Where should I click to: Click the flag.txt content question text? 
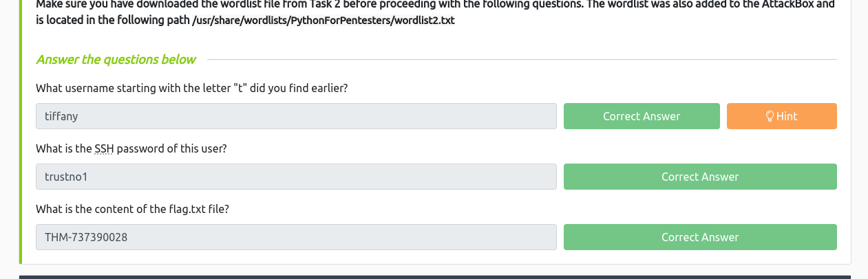tap(132, 209)
